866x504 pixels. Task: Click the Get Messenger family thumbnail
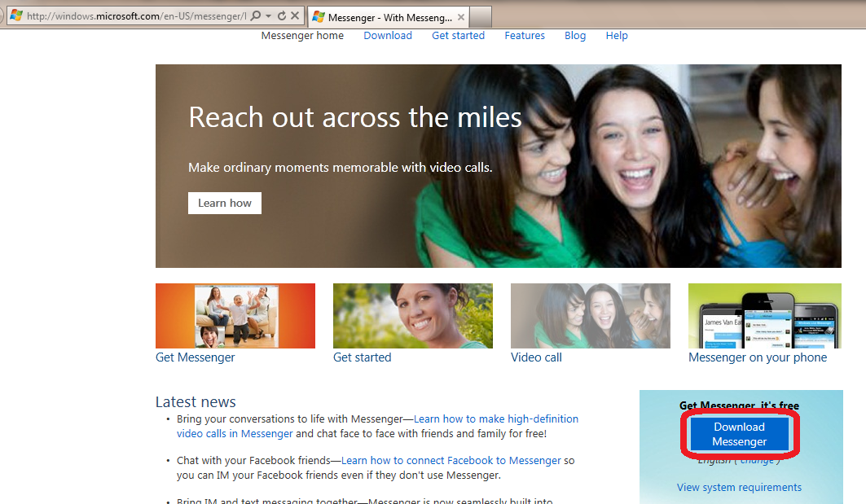click(235, 316)
